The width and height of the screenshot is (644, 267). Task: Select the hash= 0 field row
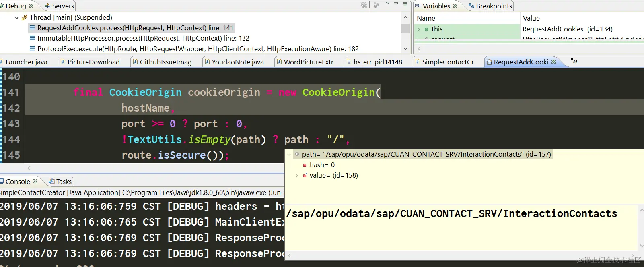pos(322,165)
